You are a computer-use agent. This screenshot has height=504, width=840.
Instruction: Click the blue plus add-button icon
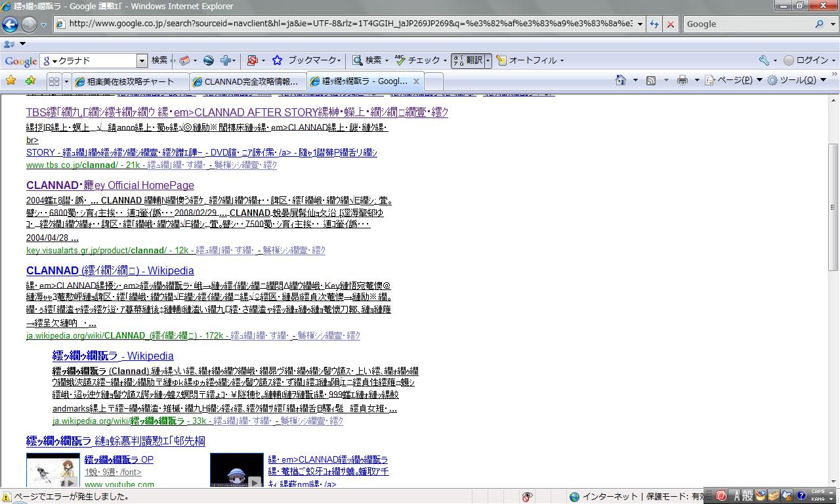226,60
